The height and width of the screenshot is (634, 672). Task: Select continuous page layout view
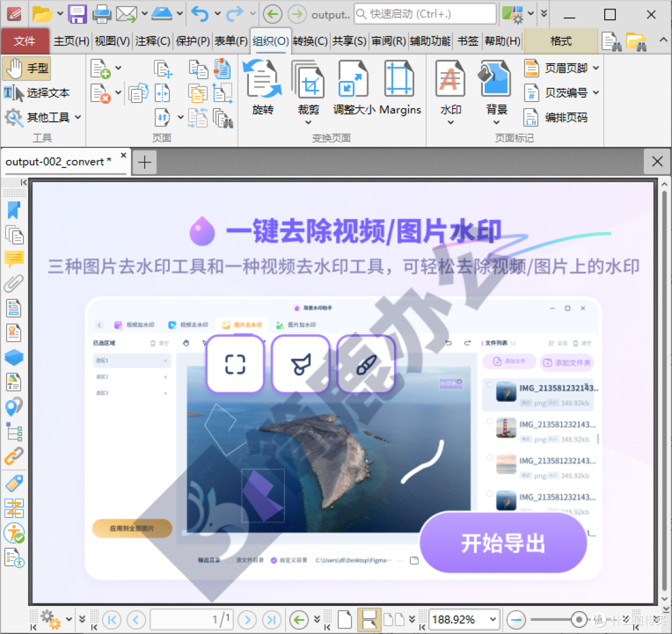[x=368, y=620]
